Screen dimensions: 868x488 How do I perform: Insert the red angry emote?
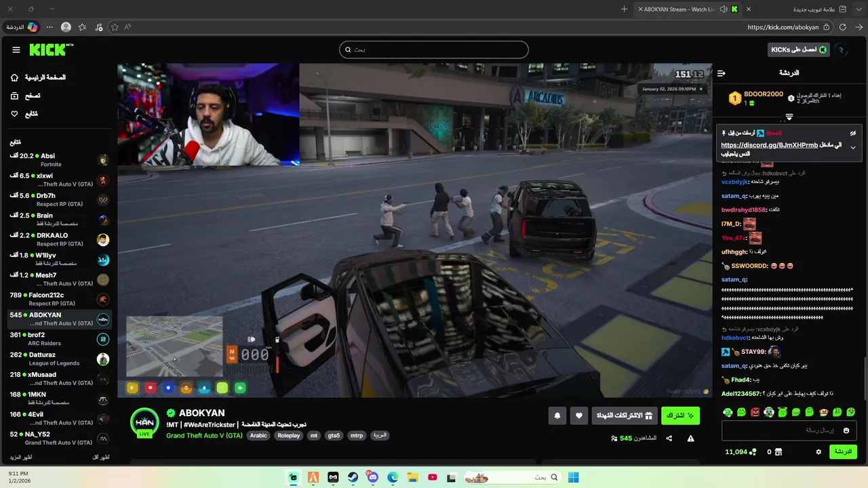(755, 412)
